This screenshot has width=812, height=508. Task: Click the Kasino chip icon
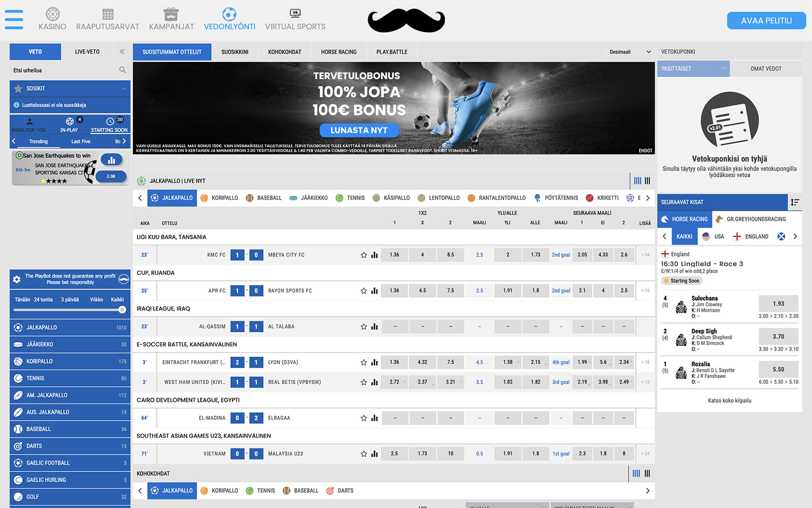[53, 14]
